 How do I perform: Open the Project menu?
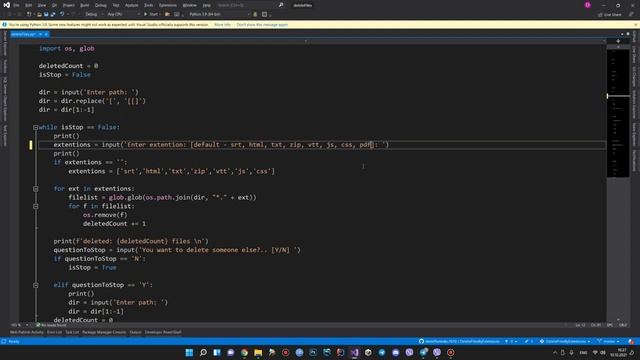(x=69, y=5)
